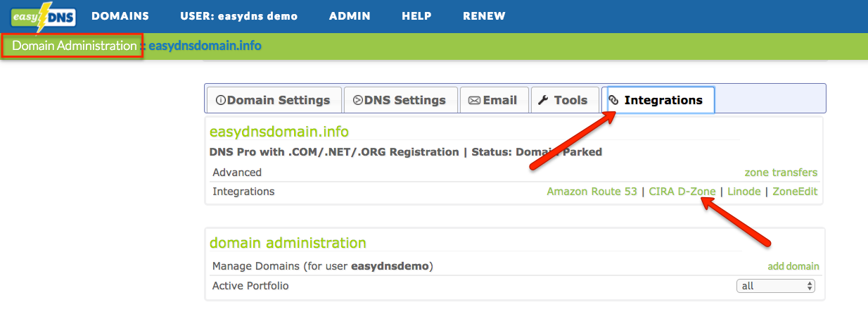The image size is (868, 319).
Task: Click the green easydnsdomain.info heading
Action: click(279, 132)
